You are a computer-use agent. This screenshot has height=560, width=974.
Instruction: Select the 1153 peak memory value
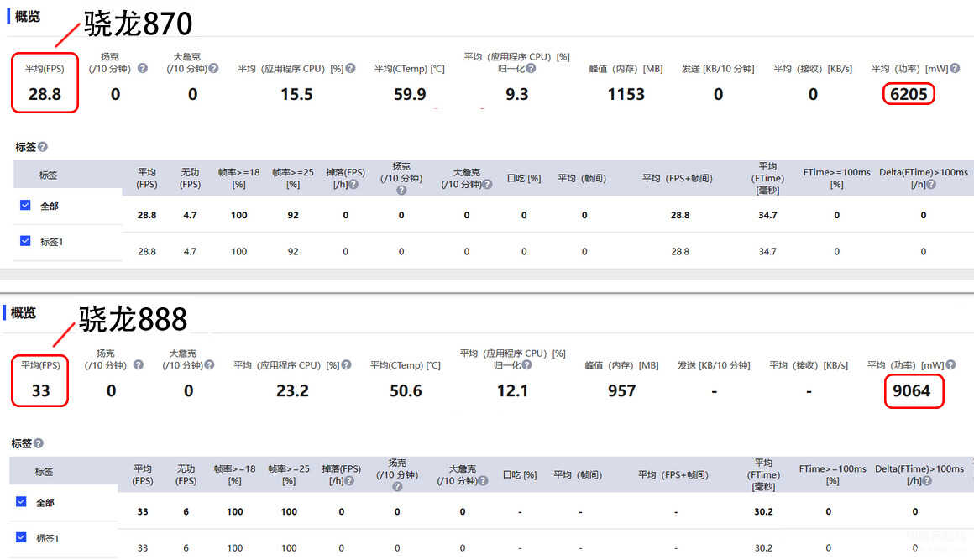(x=626, y=94)
